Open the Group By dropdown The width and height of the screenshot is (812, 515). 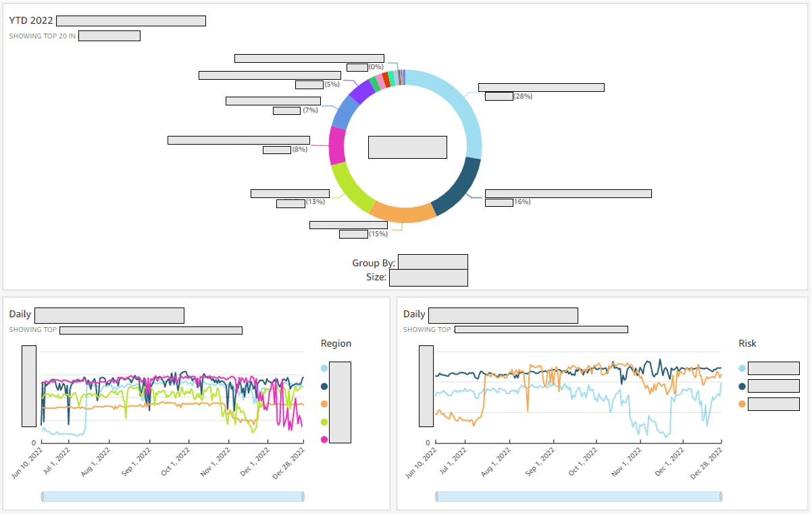coord(433,261)
